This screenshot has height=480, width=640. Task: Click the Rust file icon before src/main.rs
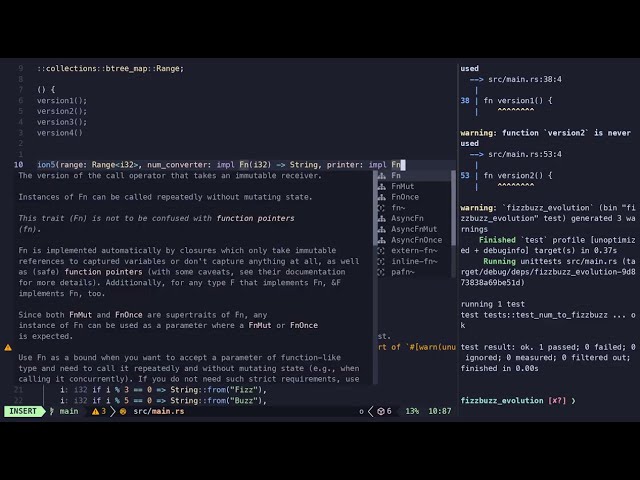coord(123,411)
